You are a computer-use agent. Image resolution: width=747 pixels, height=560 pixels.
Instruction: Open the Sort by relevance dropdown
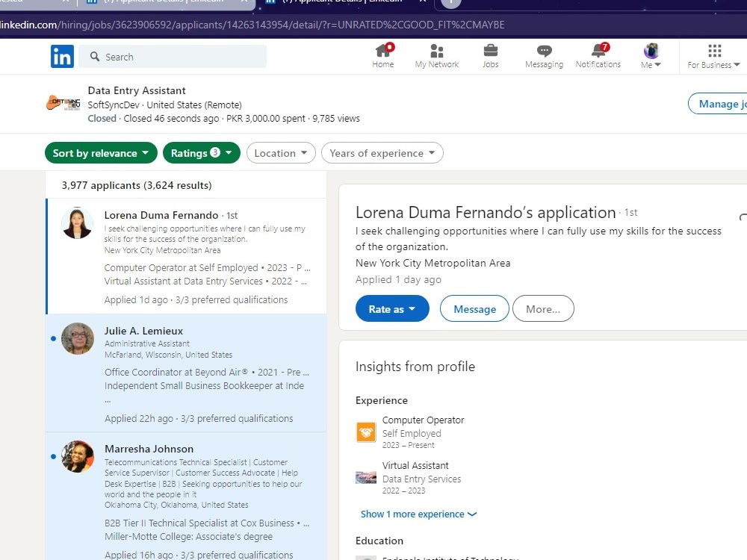[101, 153]
